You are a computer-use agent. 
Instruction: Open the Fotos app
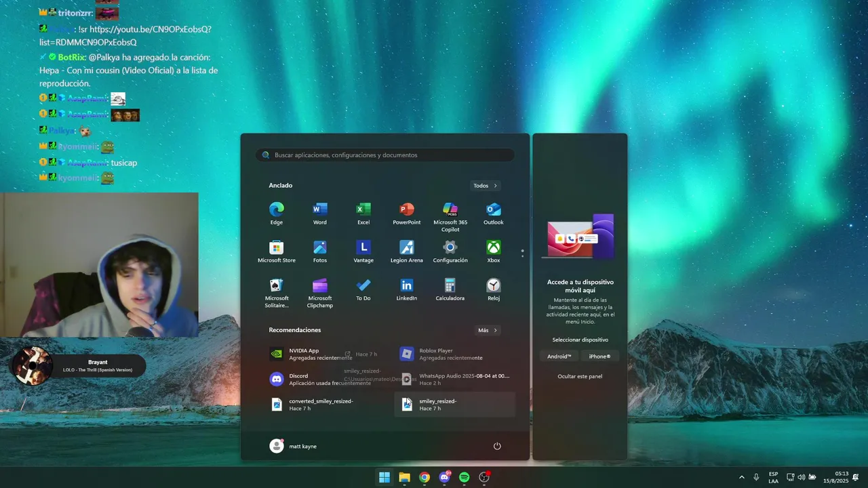pos(319,251)
